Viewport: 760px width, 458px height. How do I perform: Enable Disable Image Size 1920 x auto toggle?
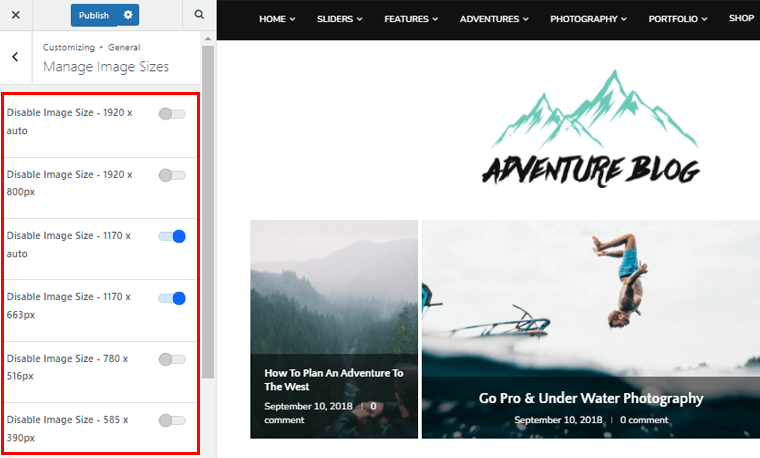pos(172,114)
